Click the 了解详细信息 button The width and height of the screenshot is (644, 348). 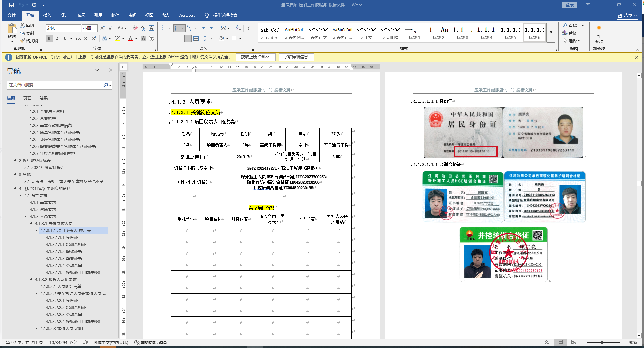[296, 57]
